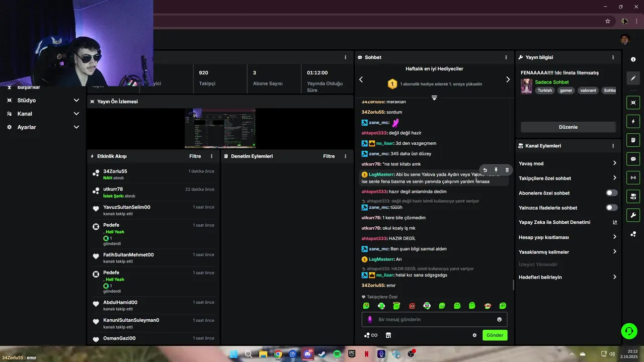
Task: Click the chat bubble icon in right sidebar
Action: click(633, 159)
